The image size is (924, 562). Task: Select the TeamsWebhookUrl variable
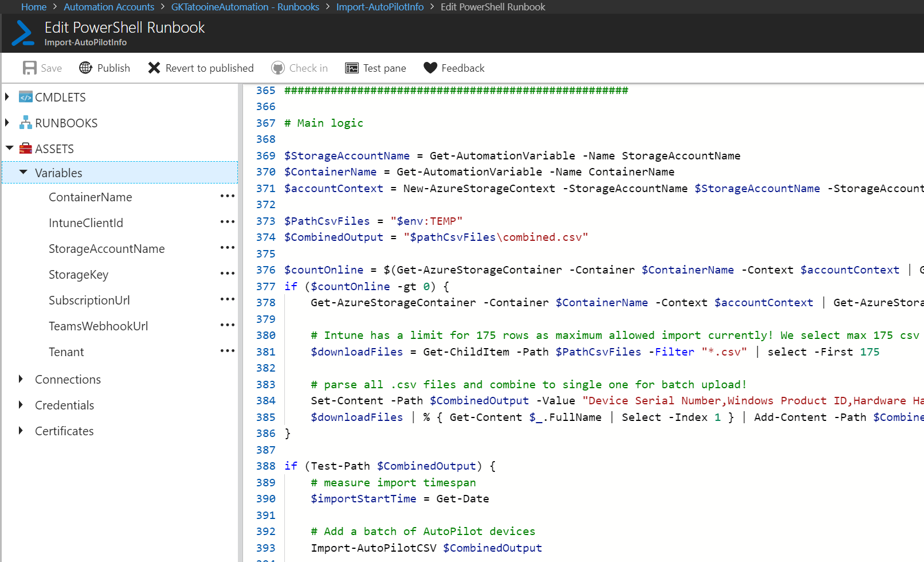point(98,326)
